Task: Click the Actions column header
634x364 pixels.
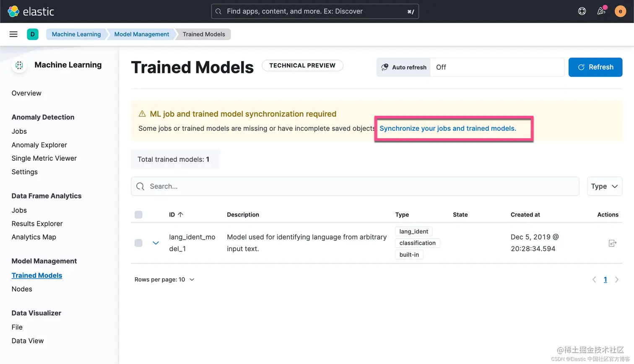Action: click(608, 214)
